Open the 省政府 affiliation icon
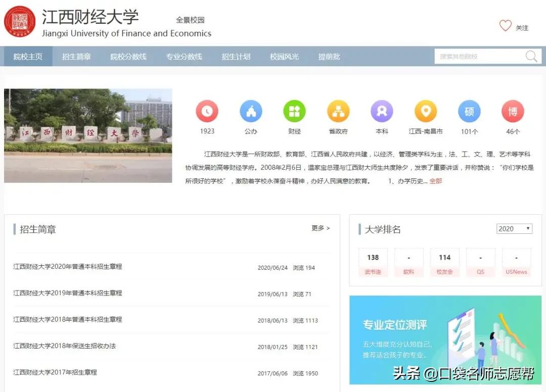 [338, 112]
